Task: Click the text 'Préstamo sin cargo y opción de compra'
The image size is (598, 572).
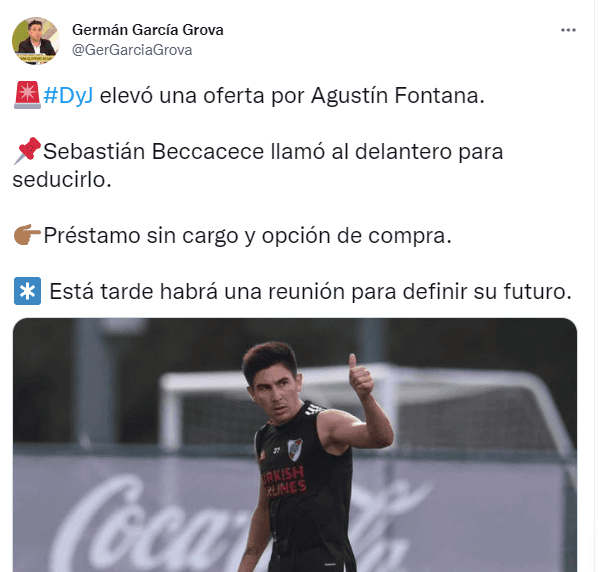Action: tap(248, 236)
